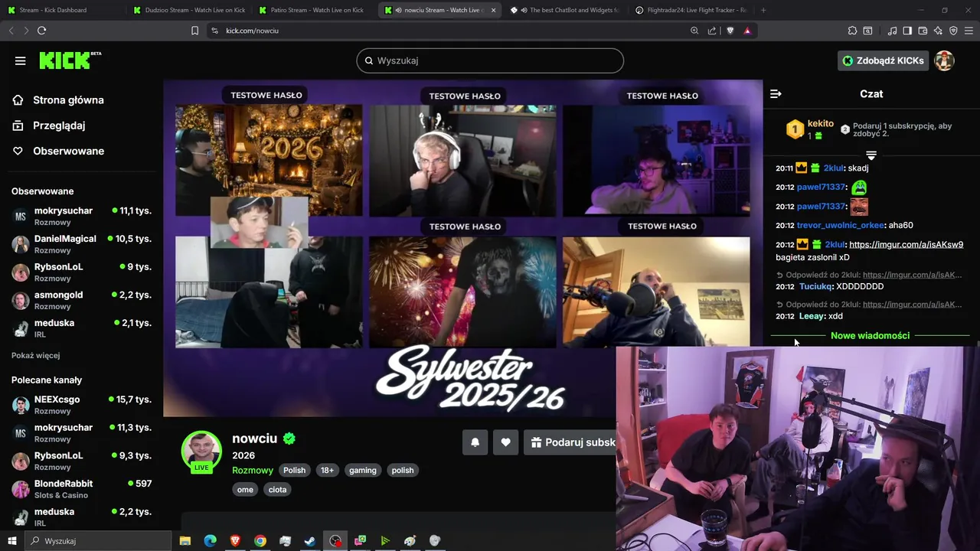Go to Strona główna
The width and height of the screenshot is (980, 551).
[x=68, y=100]
